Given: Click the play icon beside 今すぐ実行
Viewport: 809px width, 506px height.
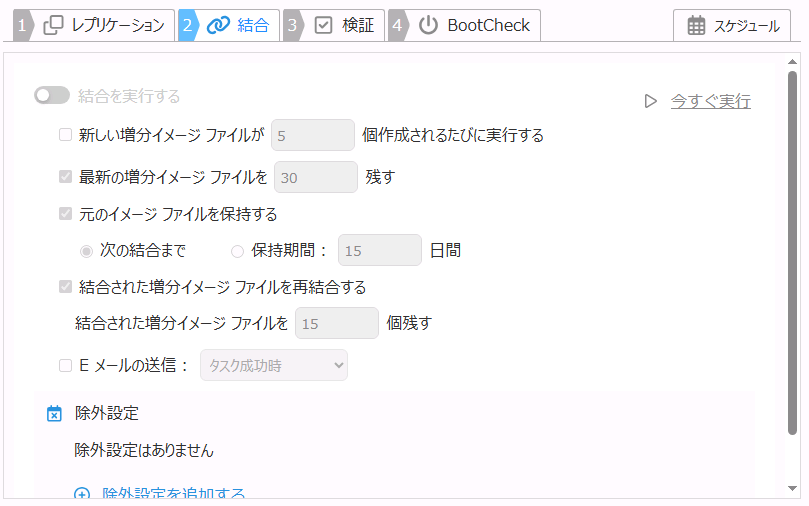Looking at the screenshot, I should (x=651, y=101).
